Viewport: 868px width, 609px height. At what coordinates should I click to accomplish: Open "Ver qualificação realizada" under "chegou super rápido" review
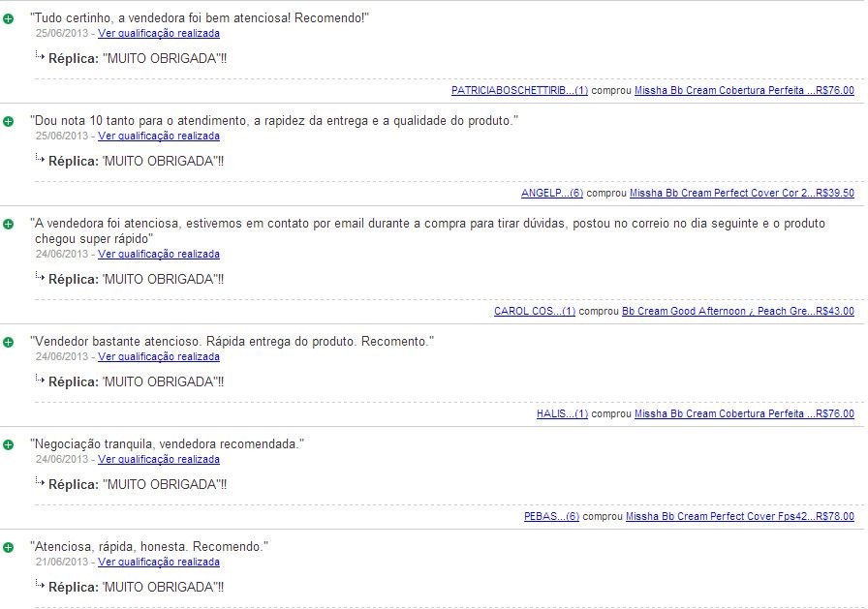point(159,254)
